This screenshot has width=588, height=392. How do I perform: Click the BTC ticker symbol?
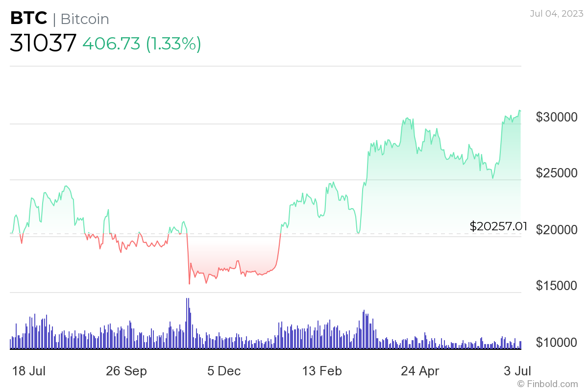coord(29,19)
